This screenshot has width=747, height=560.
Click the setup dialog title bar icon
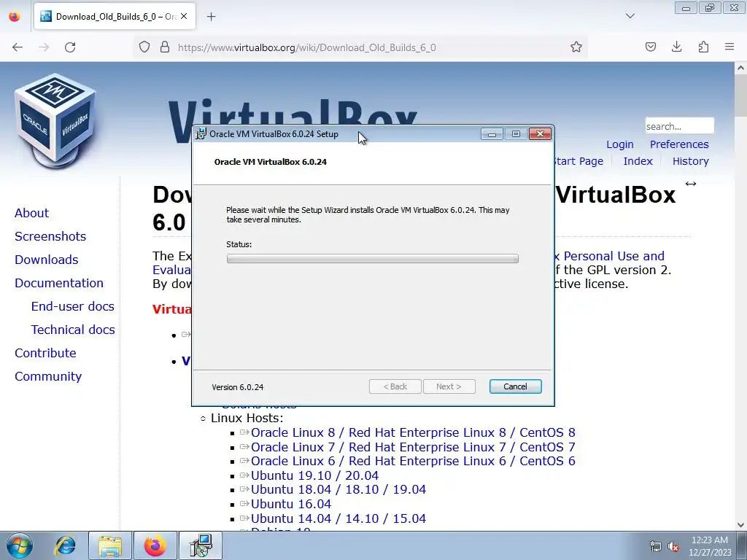click(201, 134)
